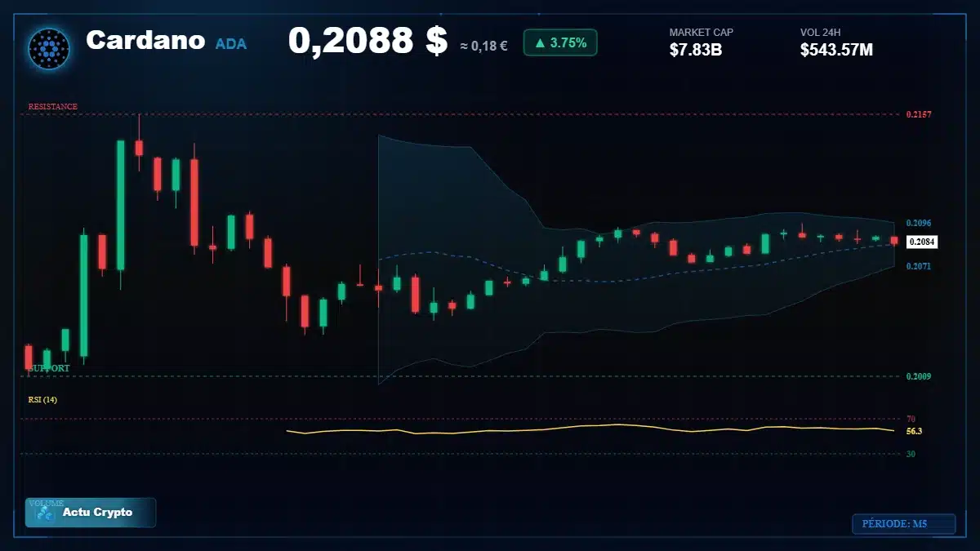Click the 0.2096 upper band value
980x551 pixels.
click(x=919, y=223)
